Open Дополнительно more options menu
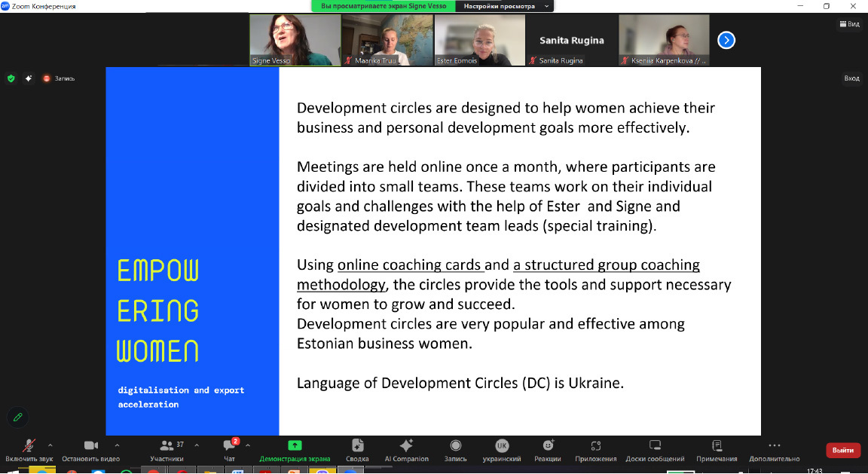 775,451
